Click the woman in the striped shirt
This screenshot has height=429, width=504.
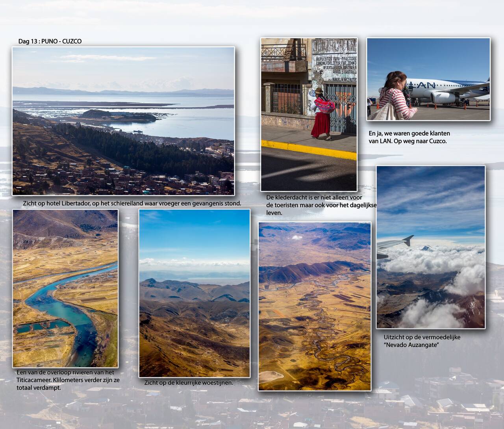396,98
